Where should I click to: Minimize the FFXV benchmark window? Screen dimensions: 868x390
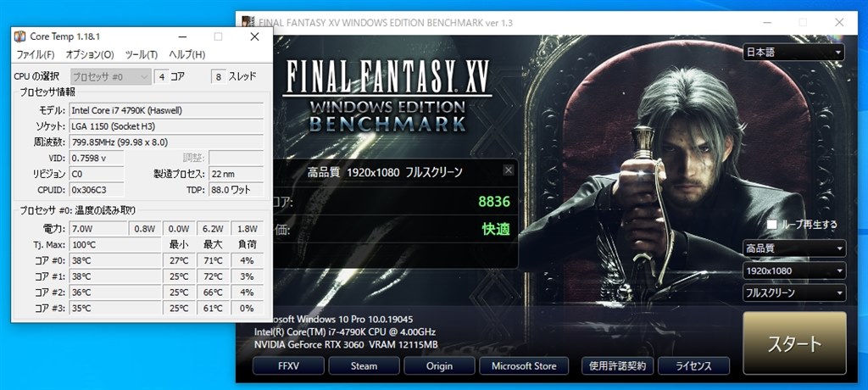tap(766, 23)
